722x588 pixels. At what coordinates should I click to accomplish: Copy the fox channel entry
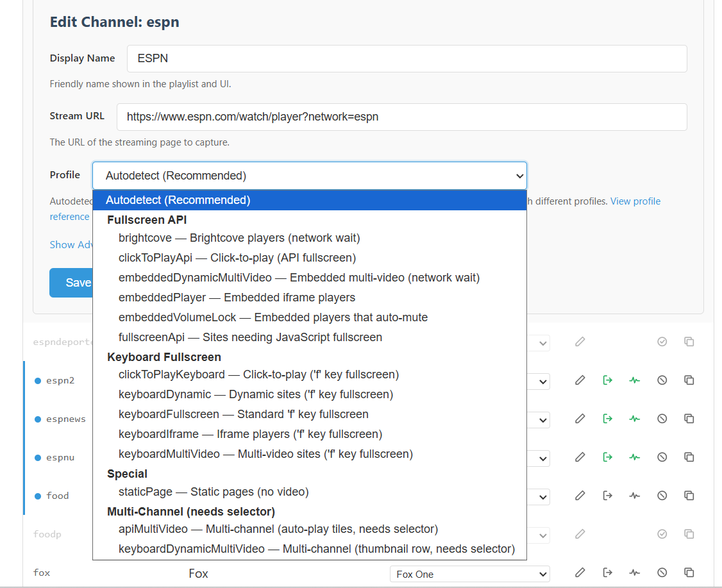[689, 573]
